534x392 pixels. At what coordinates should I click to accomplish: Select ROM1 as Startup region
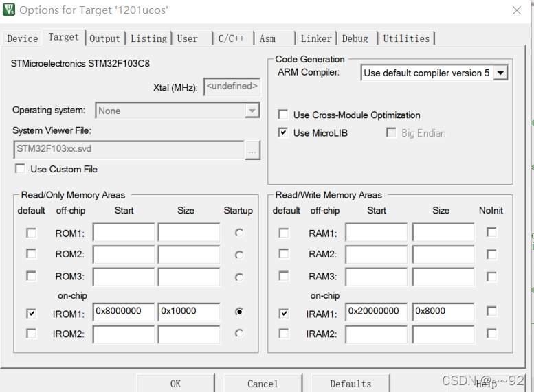[x=239, y=233]
